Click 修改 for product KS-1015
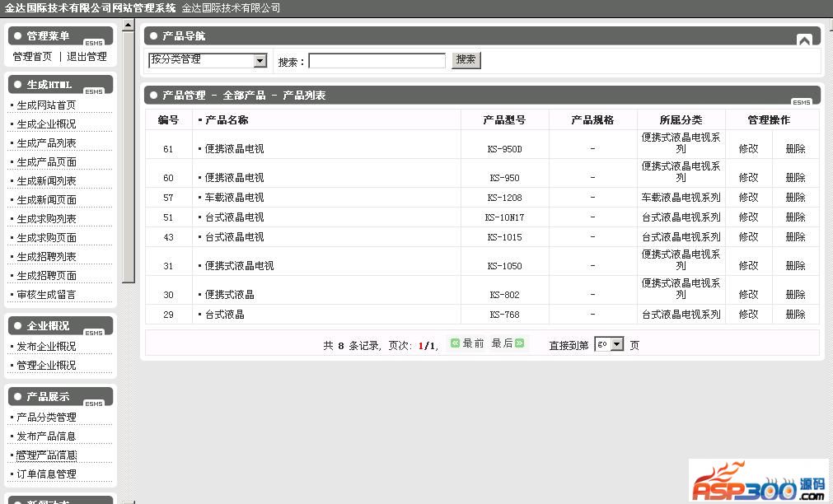833x504 pixels. (748, 237)
